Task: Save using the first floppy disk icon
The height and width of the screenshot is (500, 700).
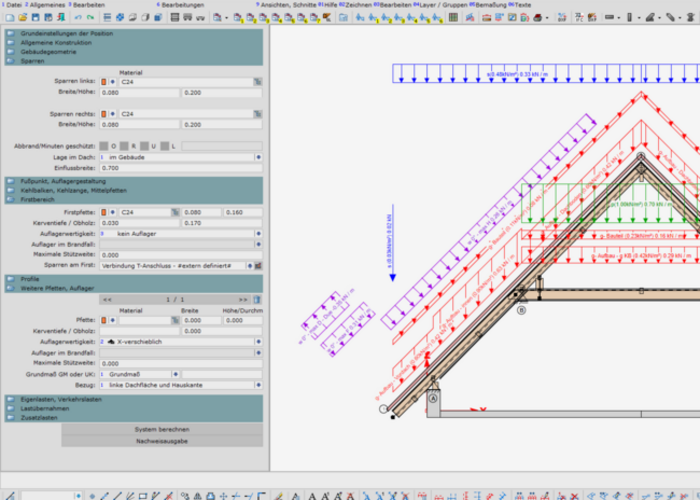Action: [35, 17]
